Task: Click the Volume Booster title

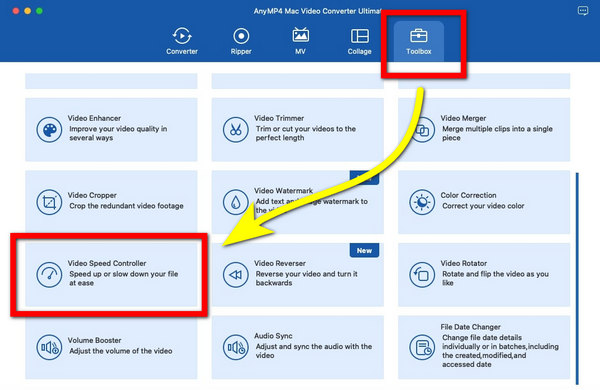Action: 94,340
